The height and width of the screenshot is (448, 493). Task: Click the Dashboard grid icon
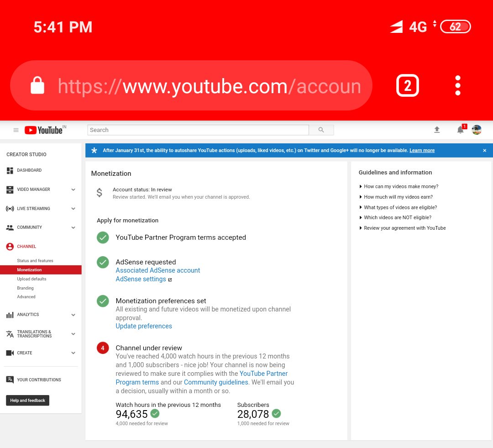10,170
